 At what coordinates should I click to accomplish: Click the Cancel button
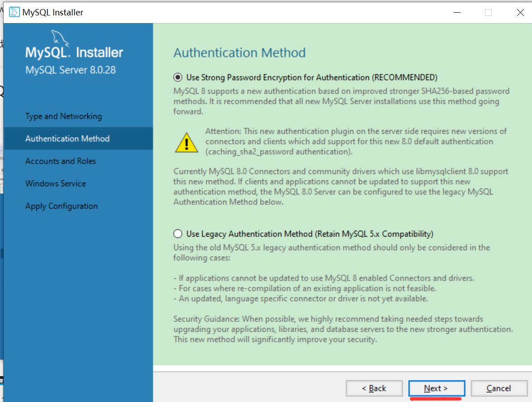[x=499, y=388]
